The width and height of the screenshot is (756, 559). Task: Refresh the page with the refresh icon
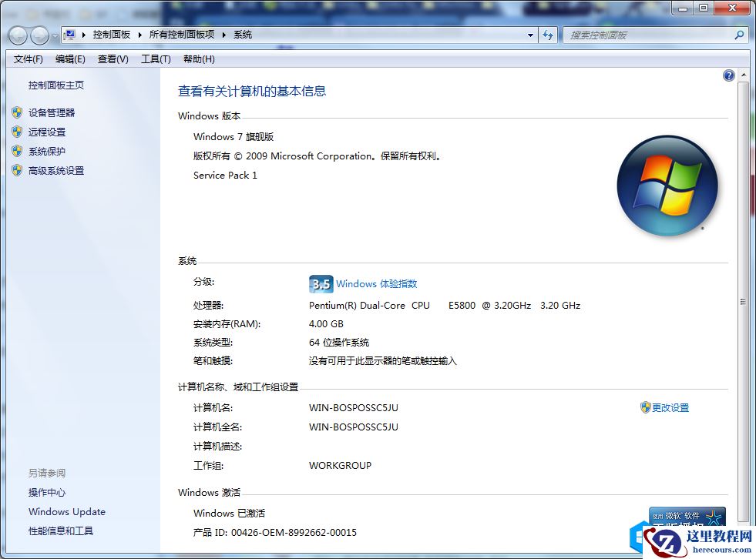(x=548, y=35)
